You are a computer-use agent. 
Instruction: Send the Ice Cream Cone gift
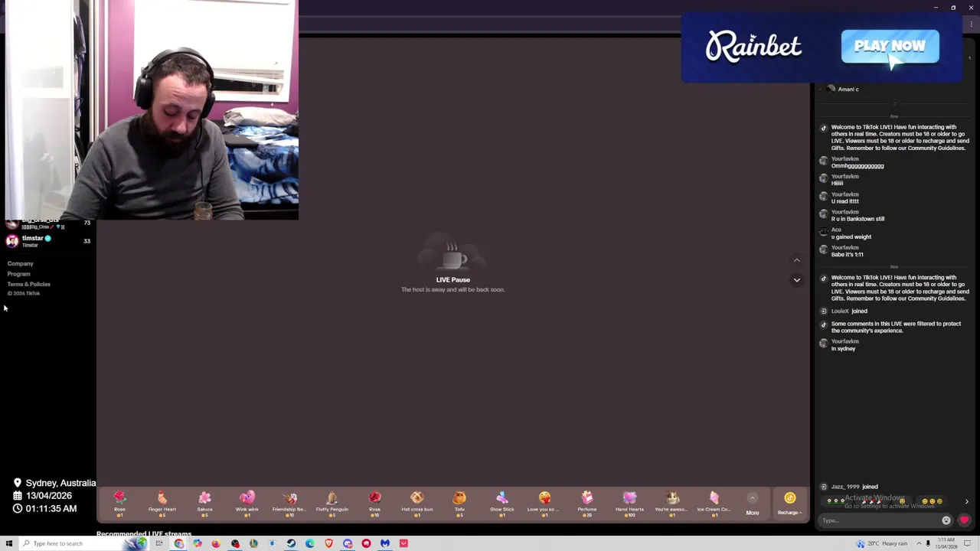coord(714,504)
